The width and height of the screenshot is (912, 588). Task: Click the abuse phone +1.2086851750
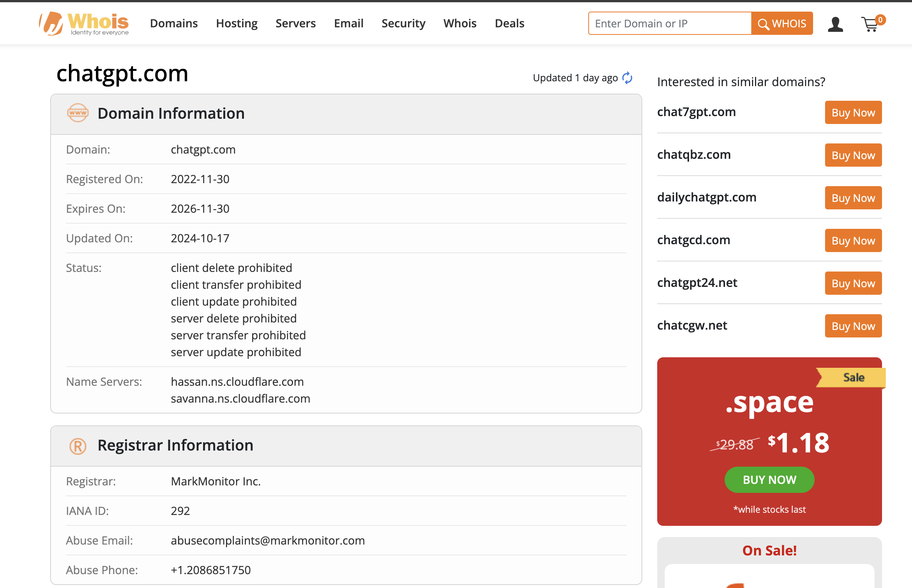211,570
